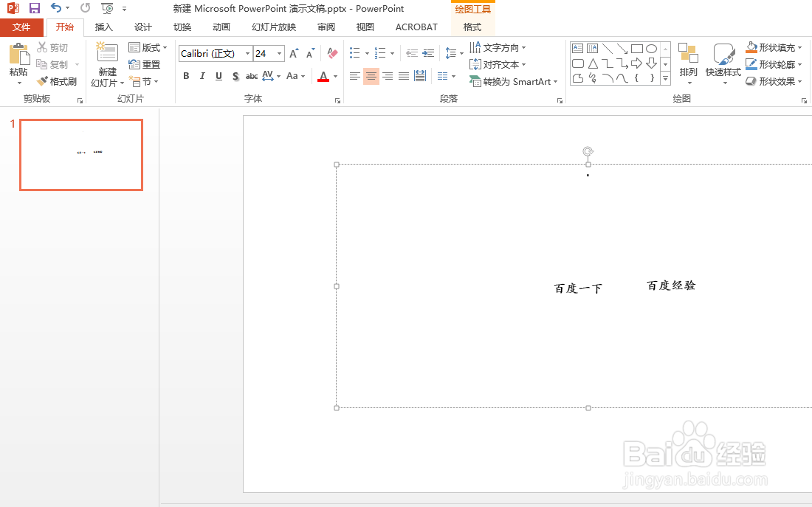Open the 节 section dropdown
Viewport: 812px width, 507px height.
(144, 82)
